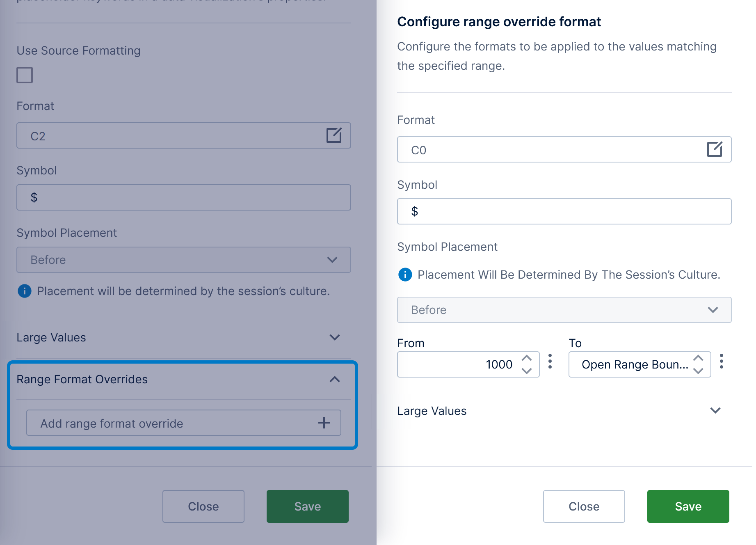Click the Symbol field in override panel
Viewport: 756px width, 545px height.
pyautogui.click(x=564, y=211)
